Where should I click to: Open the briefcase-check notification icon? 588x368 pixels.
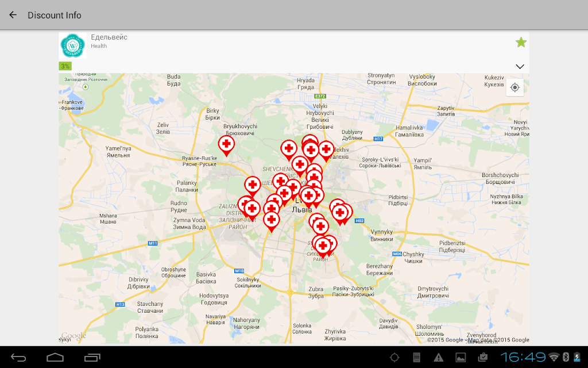pos(482,358)
